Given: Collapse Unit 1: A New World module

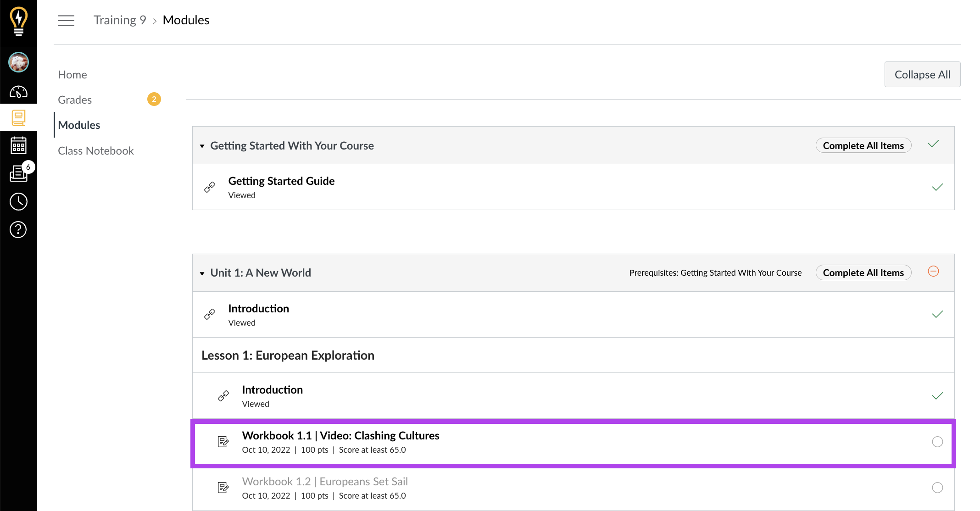Looking at the screenshot, I should click(x=202, y=273).
